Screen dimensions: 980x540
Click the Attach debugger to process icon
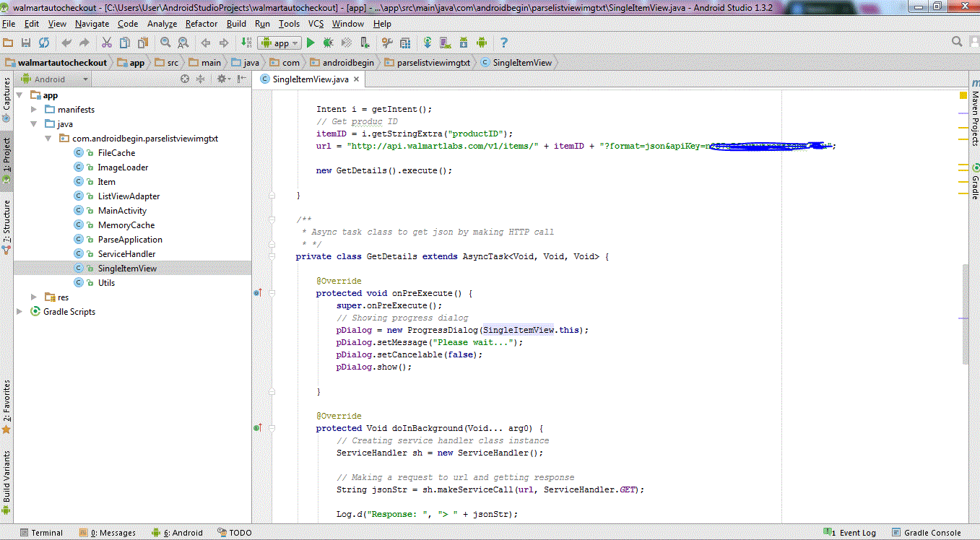pos(365,43)
